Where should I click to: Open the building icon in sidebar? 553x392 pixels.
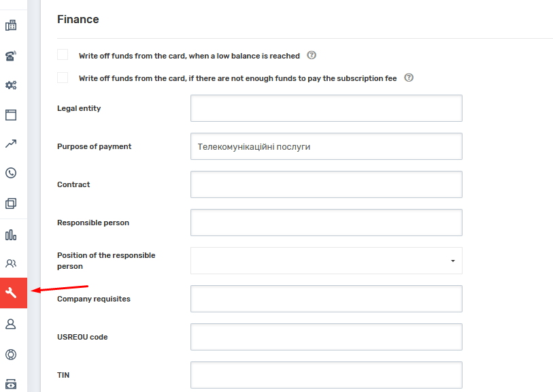click(x=11, y=26)
